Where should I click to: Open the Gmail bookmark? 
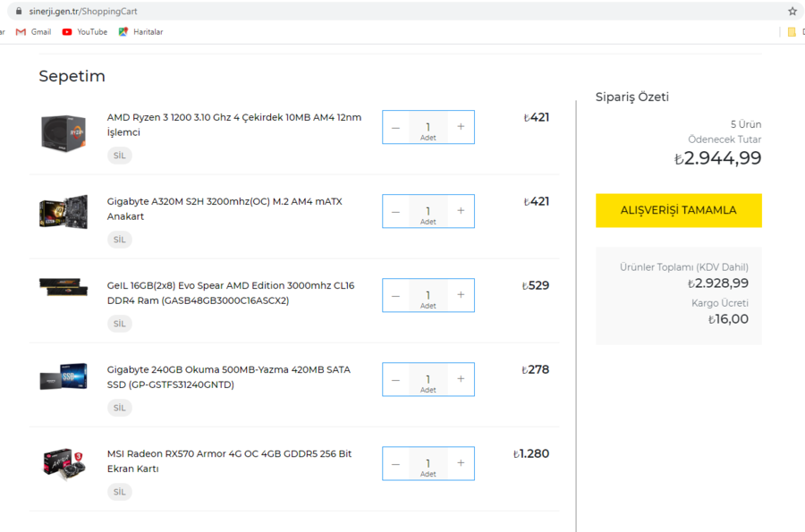tap(34, 32)
